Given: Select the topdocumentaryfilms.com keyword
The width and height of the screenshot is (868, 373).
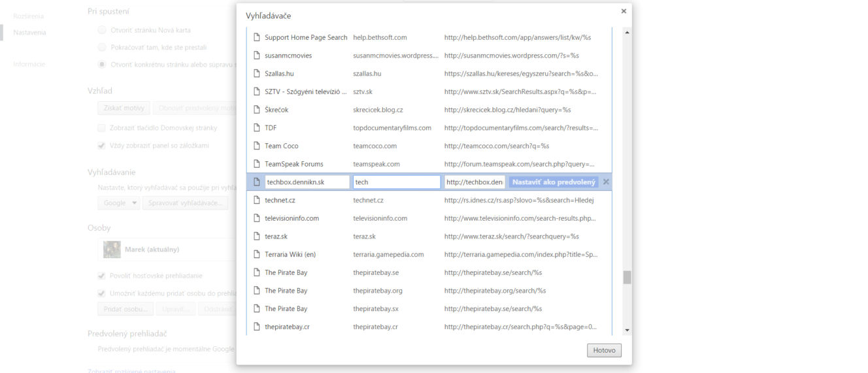Looking at the screenshot, I should [392, 128].
